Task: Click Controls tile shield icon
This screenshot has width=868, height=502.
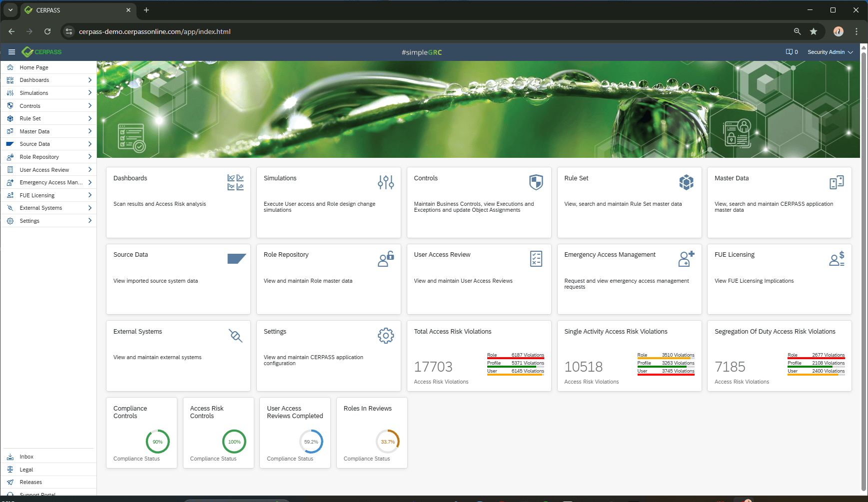Action: pos(536,182)
